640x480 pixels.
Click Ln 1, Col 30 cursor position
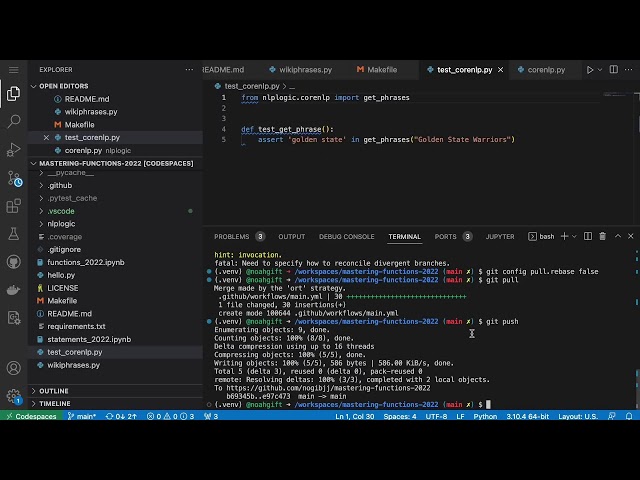tap(354, 416)
